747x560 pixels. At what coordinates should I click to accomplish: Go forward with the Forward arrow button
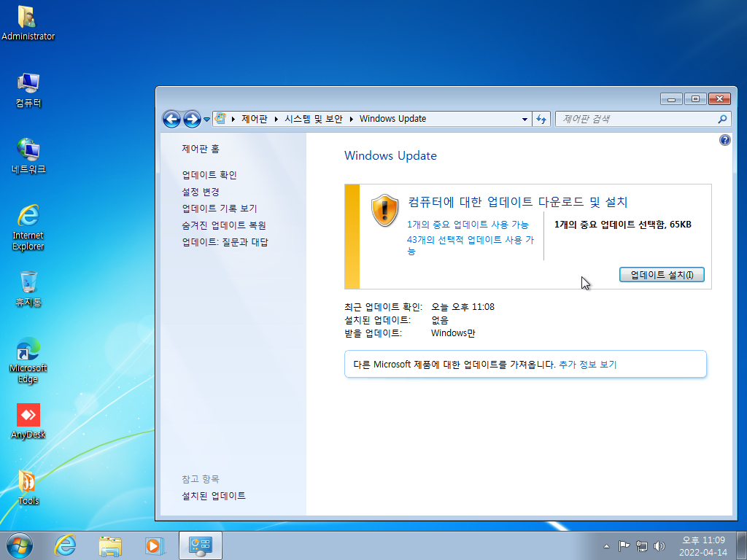[192, 119]
